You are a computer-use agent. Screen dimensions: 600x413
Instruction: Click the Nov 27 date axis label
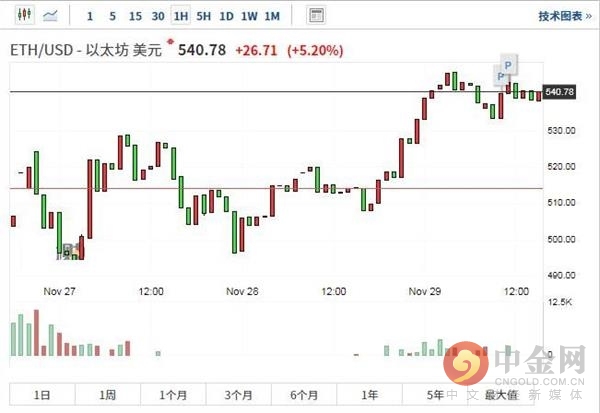pyautogui.click(x=59, y=291)
